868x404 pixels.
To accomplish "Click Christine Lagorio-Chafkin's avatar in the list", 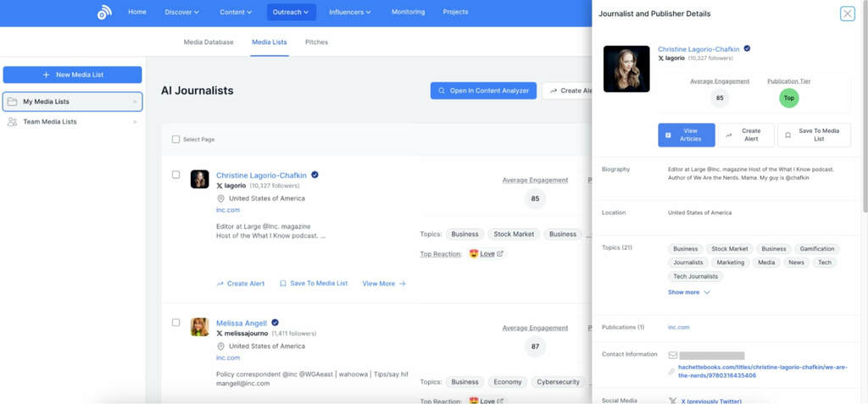I will [199, 180].
